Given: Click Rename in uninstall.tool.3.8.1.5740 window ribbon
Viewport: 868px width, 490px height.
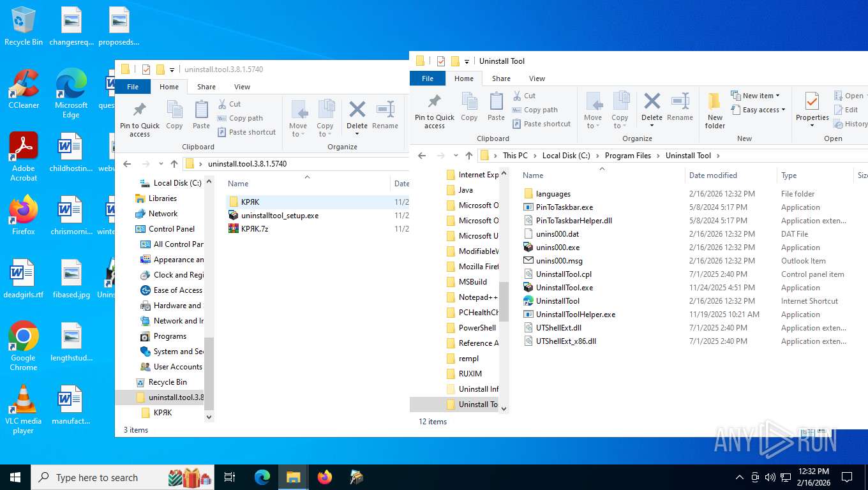Looking at the screenshot, I should pos(385,115).
